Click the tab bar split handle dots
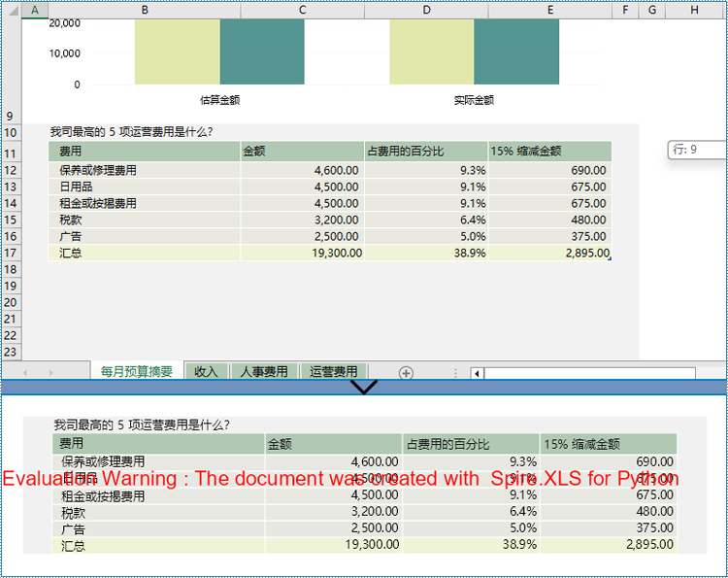The height and width of the screenshot is (578, 728). coord(455,373)
